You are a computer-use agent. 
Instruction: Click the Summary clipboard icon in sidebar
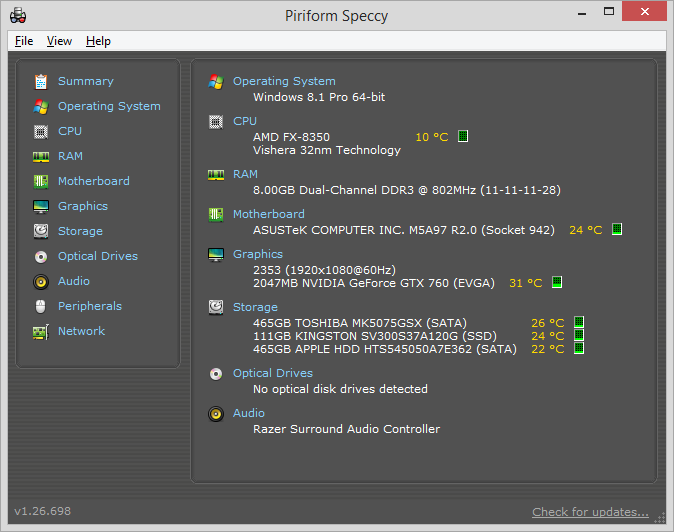point(41,81)
